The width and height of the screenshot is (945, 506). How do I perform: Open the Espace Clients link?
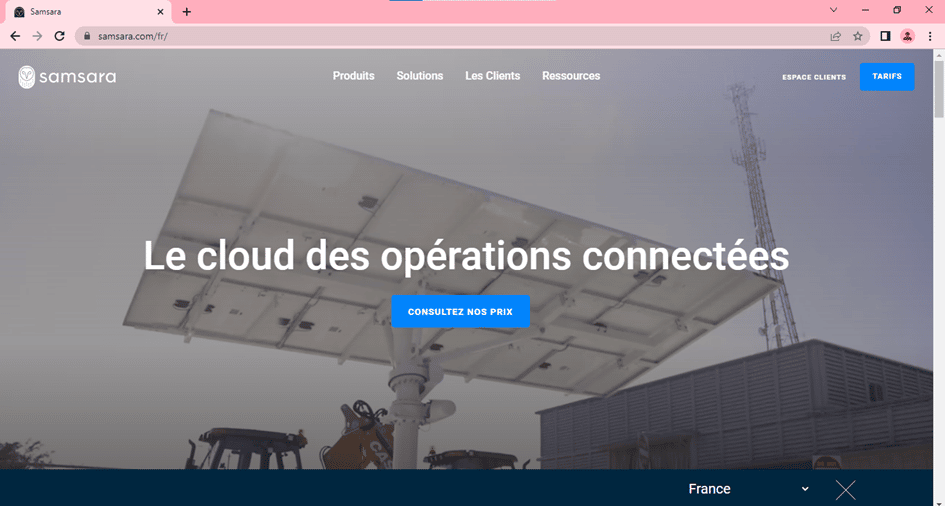pos(814,77)
